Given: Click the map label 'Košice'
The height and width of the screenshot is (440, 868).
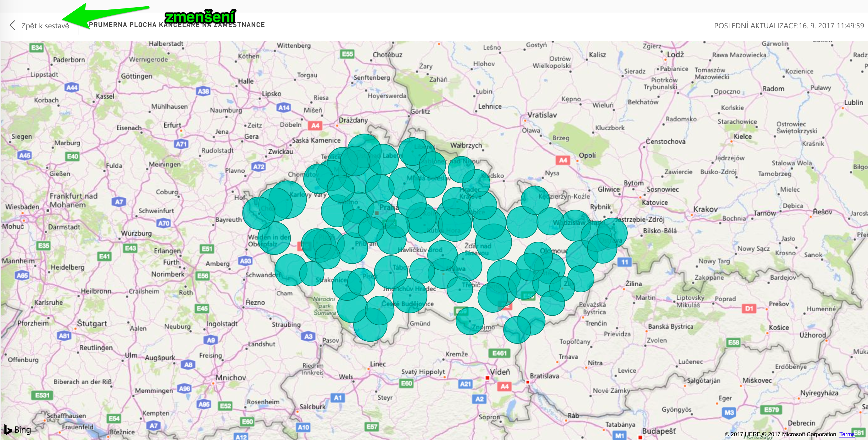Looking at the screenshot, I should 779,327.
